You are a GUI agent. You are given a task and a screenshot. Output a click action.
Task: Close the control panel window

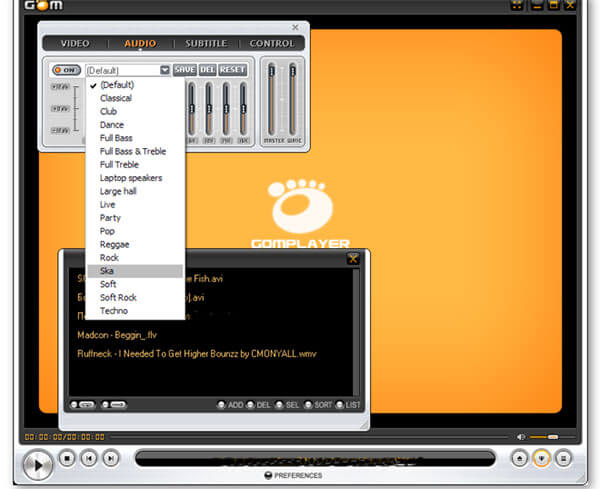coord(295,27)
